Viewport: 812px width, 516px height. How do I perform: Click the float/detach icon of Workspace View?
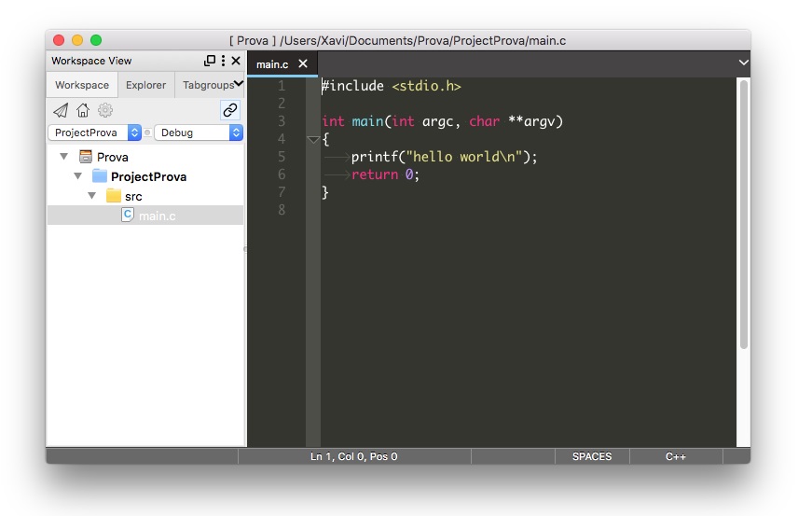(210, 61)
